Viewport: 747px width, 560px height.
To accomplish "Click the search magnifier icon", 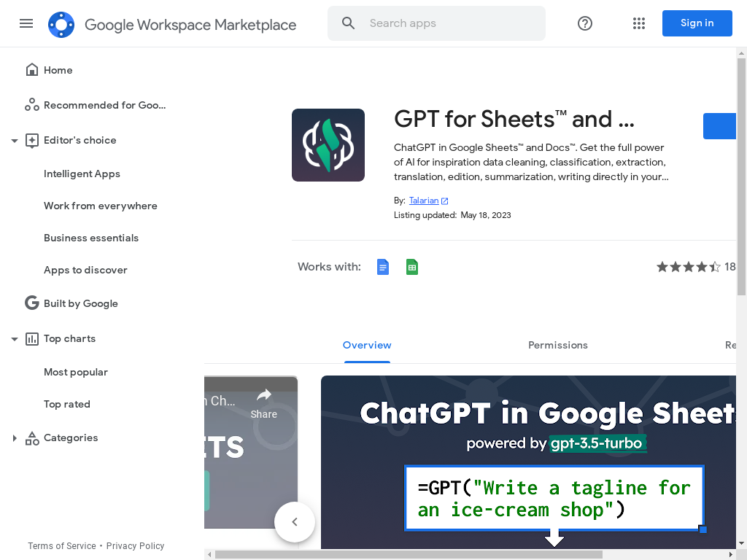I will tap(348, 23).
